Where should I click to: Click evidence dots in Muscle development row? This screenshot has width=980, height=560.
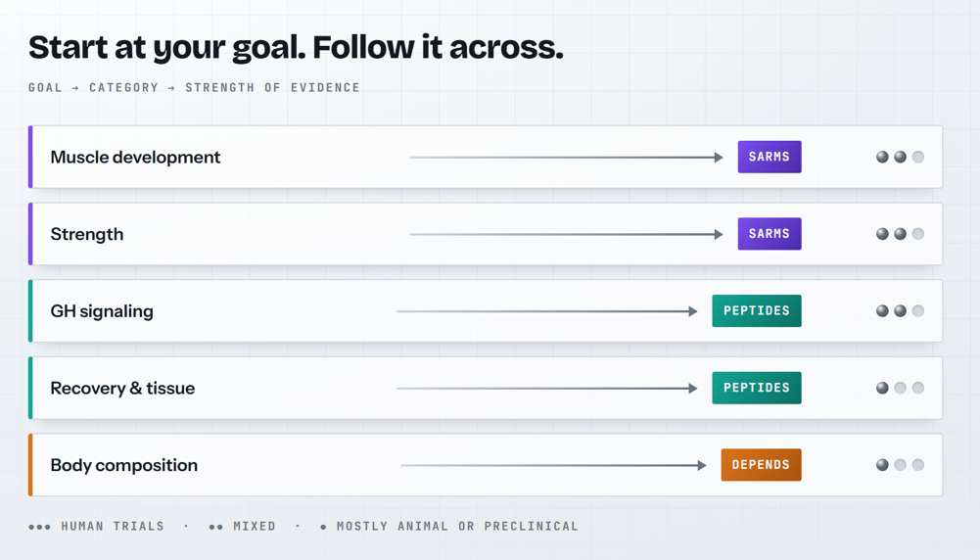click(x=900, y=157)
